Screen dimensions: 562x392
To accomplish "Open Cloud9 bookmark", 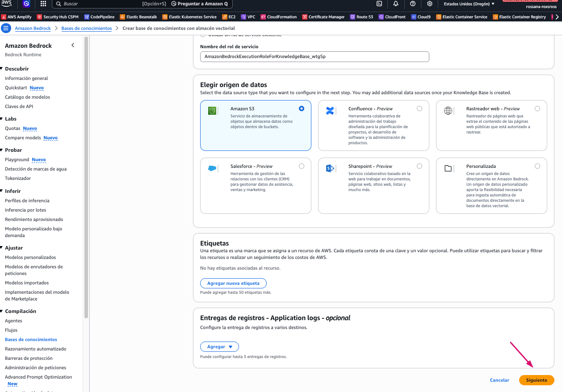I will pyautogui.click(x=420, y=17).
